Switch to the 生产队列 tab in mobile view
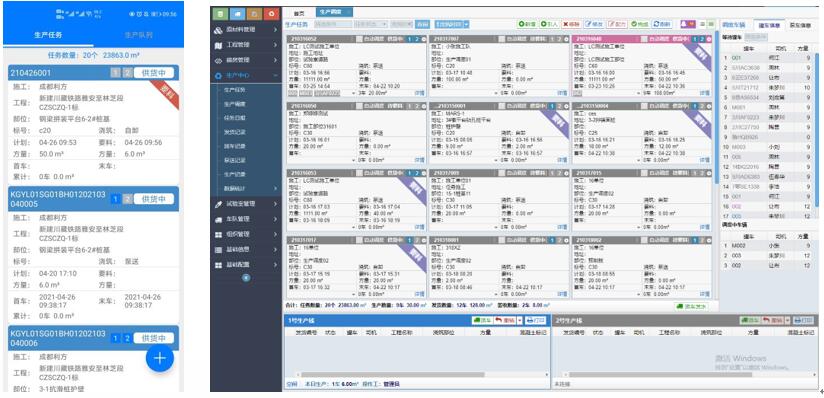This screenshot has height=398, width=824. click(x=139, y=35)
